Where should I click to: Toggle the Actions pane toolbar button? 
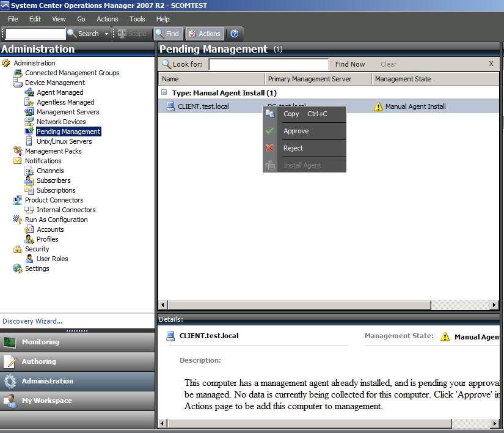(204, 34)
